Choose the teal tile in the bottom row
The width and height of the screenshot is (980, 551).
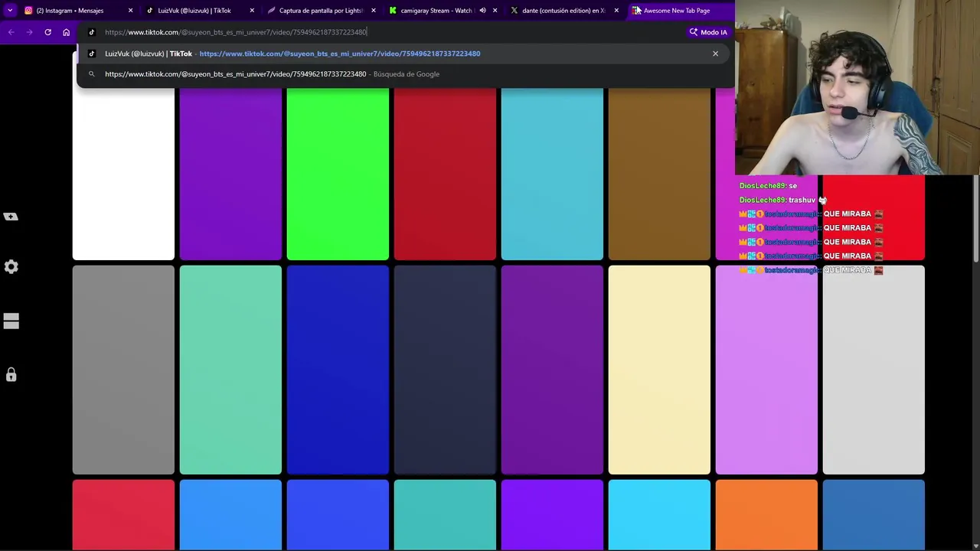(445, 515)
